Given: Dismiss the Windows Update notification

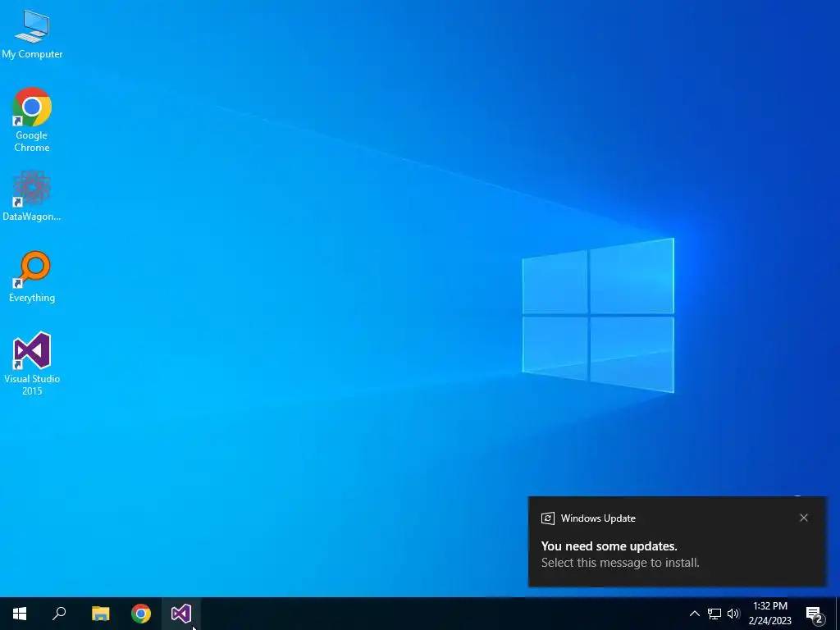Looking at the screenshot, I should click(x=804, y=518).
